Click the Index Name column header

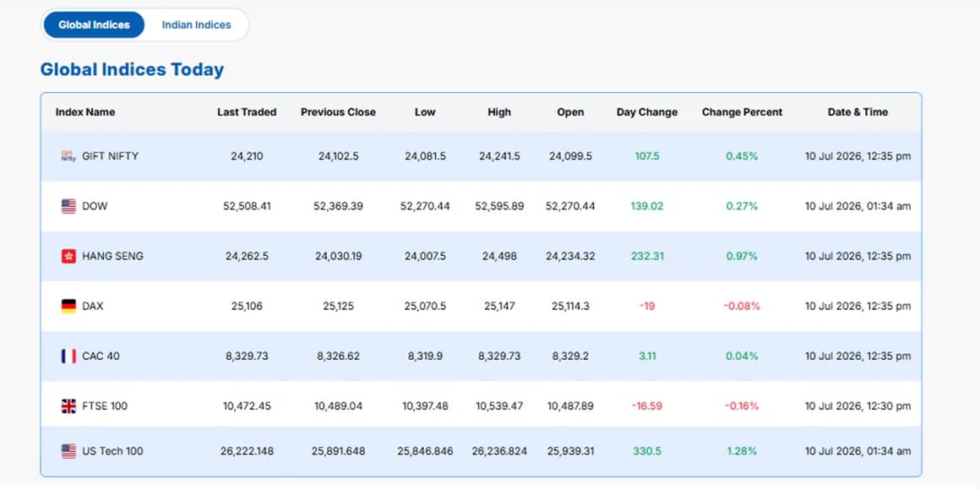85,112
